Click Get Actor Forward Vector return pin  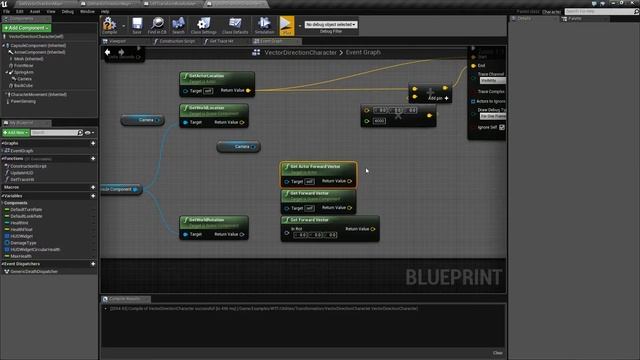coord(350,181)
